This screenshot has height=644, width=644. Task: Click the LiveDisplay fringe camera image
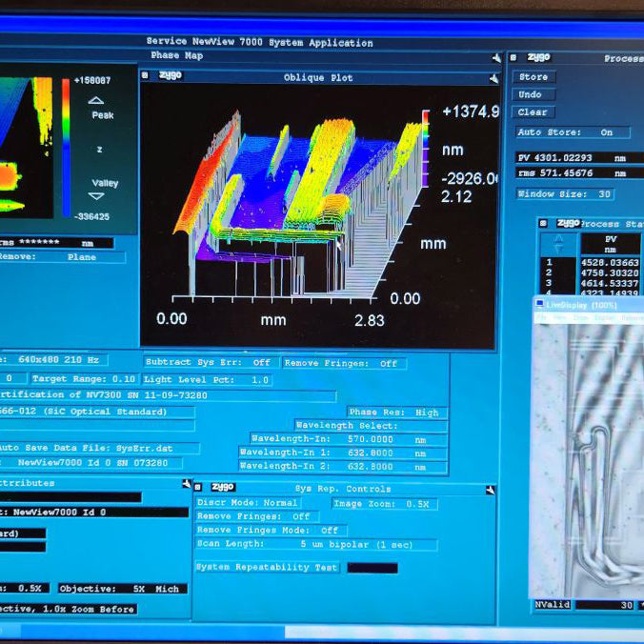(x=588, y=460)
